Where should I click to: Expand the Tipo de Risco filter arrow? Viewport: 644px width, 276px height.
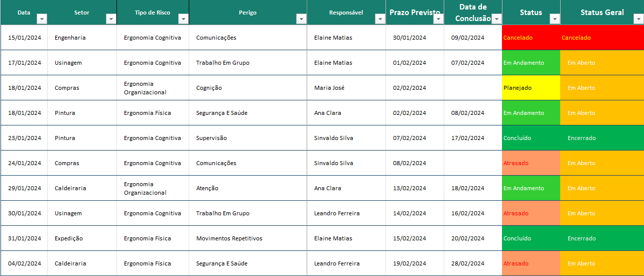point(183,19)
